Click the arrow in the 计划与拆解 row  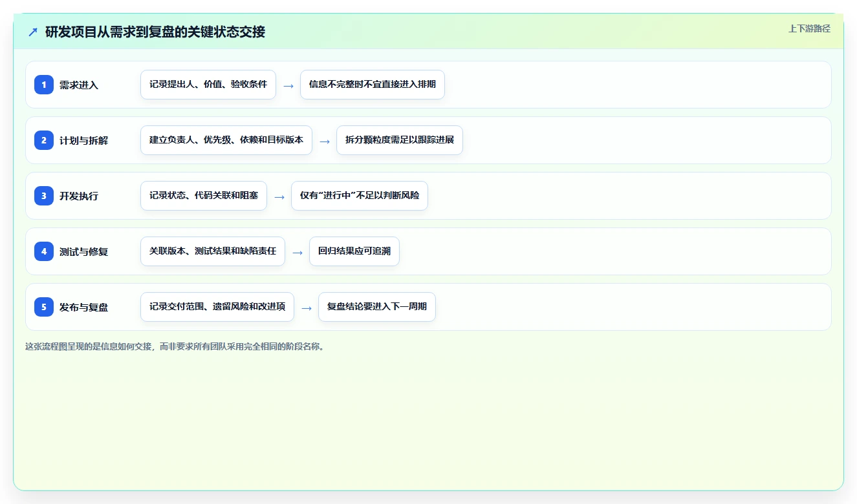tap(325, 141)
